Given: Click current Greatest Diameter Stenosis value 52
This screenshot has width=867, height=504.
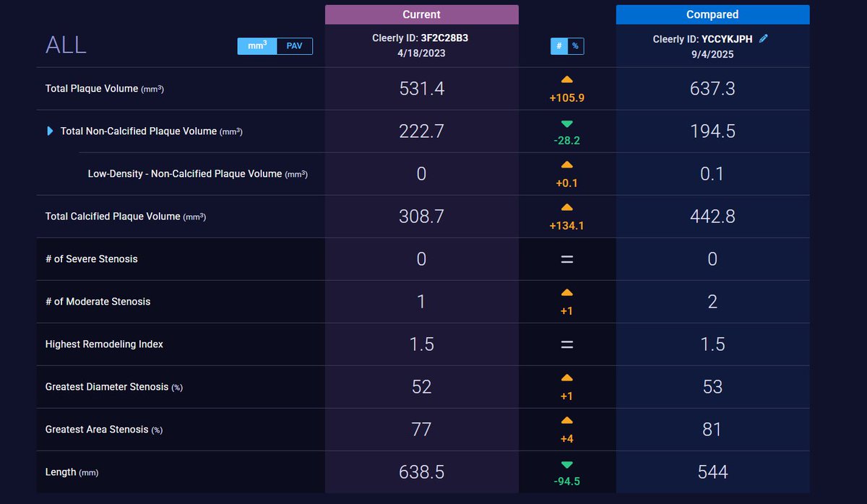Looking at the screenshot, I should (421, 387).
